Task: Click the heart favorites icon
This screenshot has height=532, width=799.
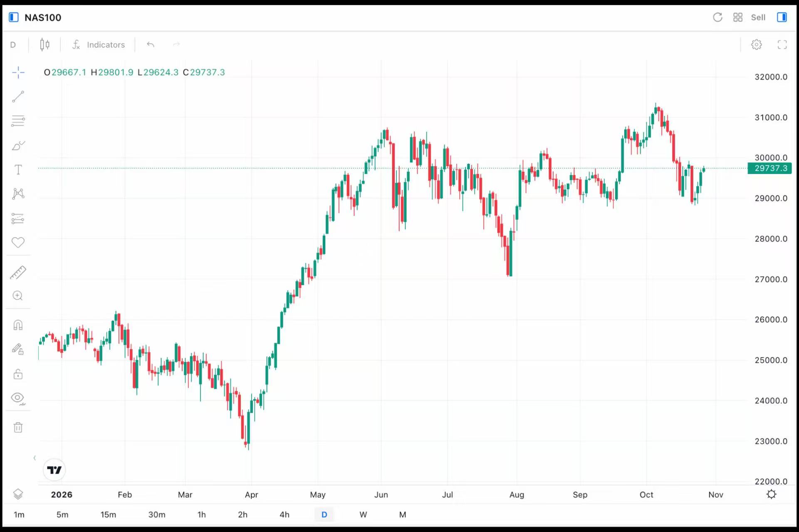Action: 18,242
